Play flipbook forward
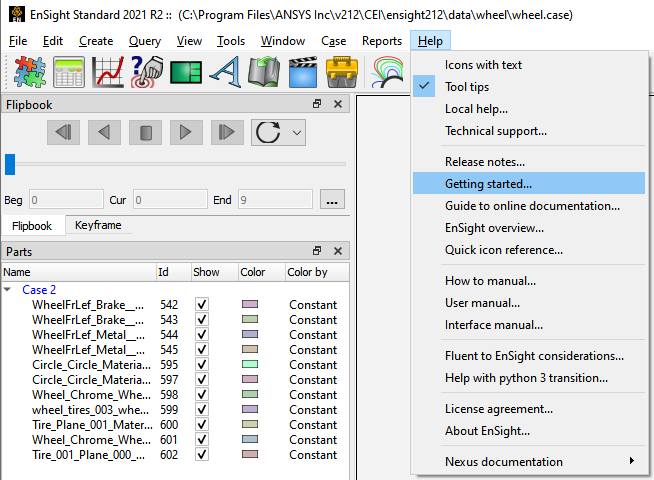 186,133
